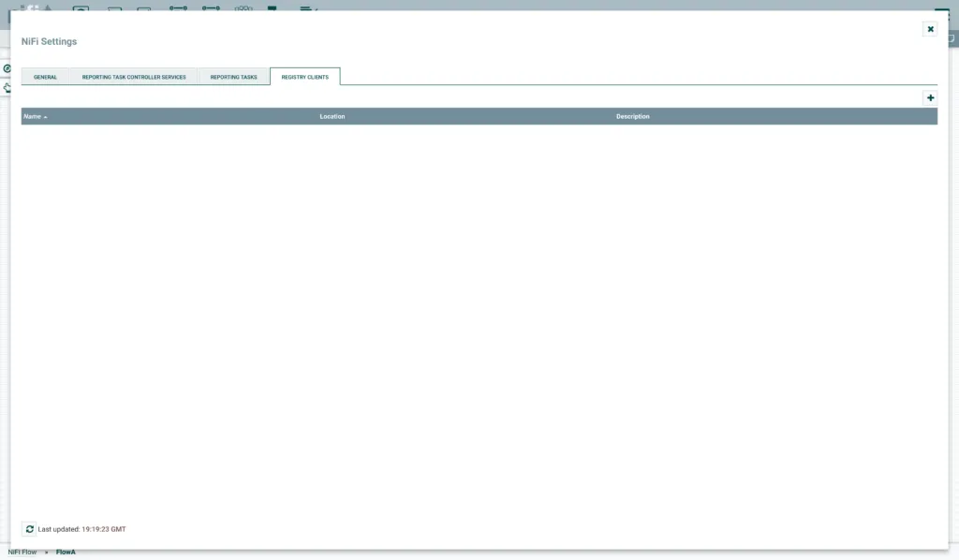Select the Processor icon in top toolbar
959x560 pixels.
(x=81, y=8)
